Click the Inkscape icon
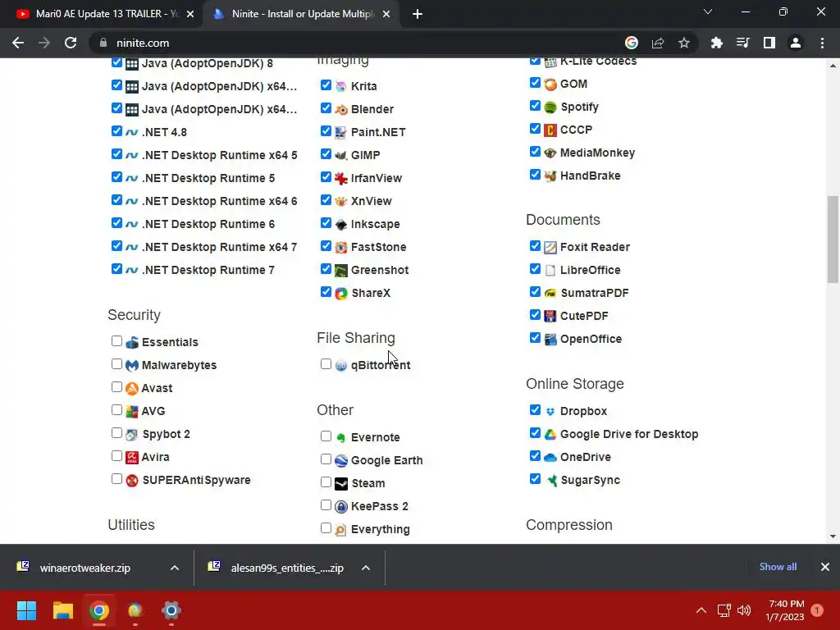 pyautogui.click(x=340, y=225)
